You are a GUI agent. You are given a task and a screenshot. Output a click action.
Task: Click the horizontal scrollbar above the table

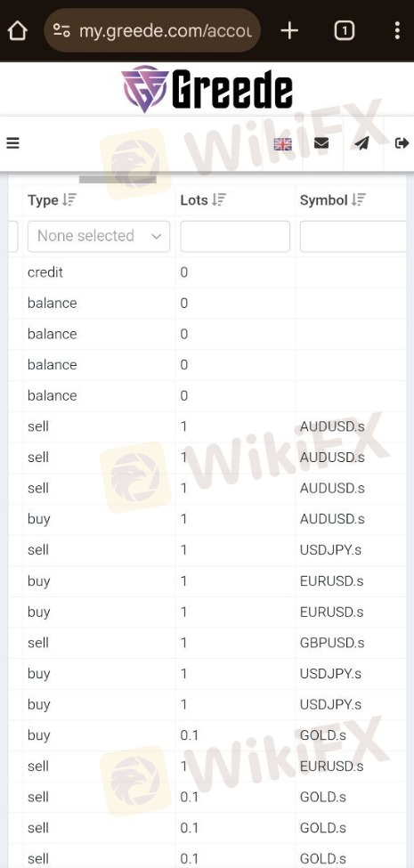118,179
